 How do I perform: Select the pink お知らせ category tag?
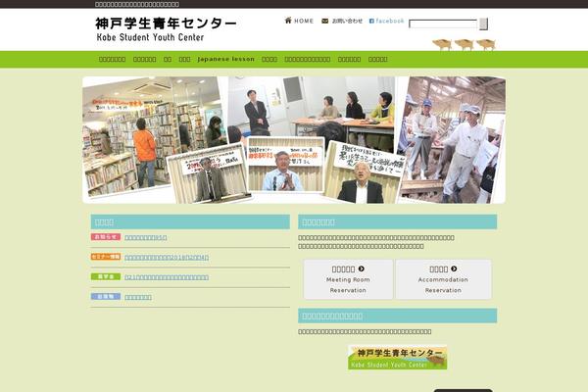tap(106, 237)
